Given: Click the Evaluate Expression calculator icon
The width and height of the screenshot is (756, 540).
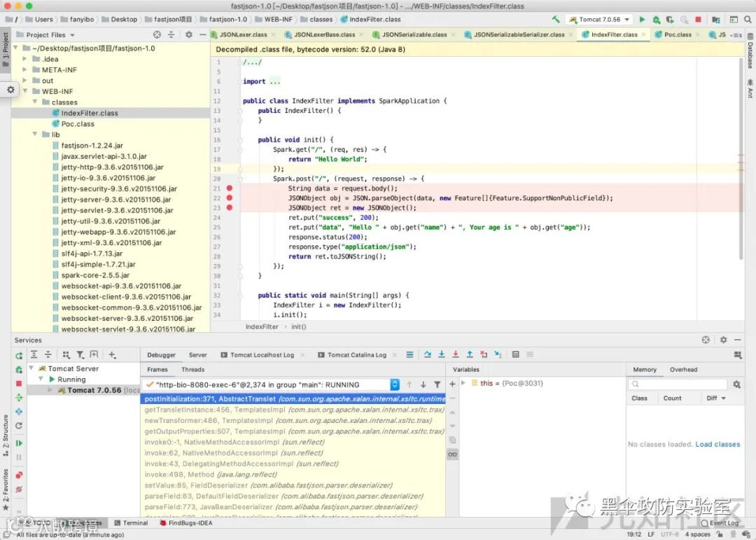Looking at the screenshot, I should pos(515,354).
